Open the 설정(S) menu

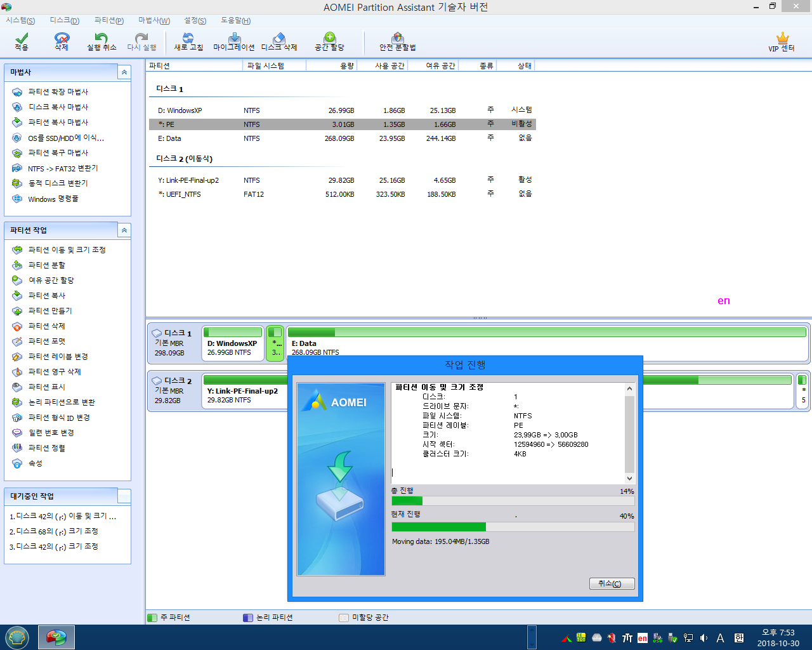point(195,20)
